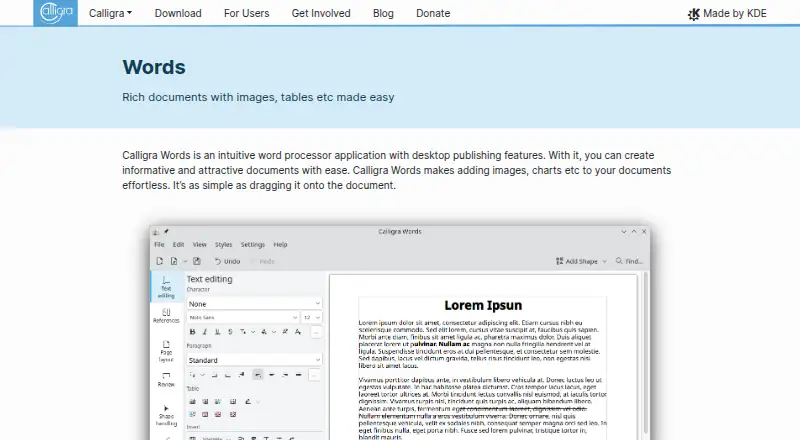Open the File menu in the Words screenshot
Viewport: 800px width, 440px height.
(x=159, y=245)
